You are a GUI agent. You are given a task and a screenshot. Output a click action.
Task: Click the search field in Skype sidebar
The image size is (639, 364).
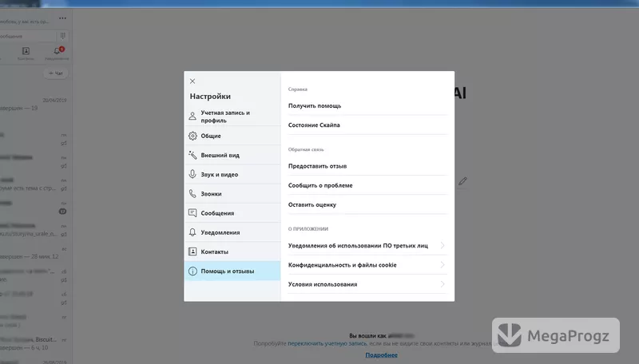click(28, 36)
